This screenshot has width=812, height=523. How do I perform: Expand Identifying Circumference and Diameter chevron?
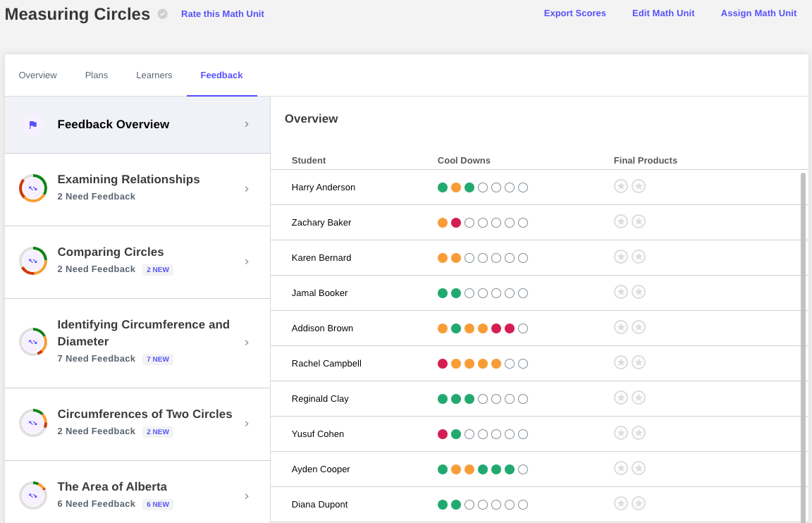tap(247, 343)
